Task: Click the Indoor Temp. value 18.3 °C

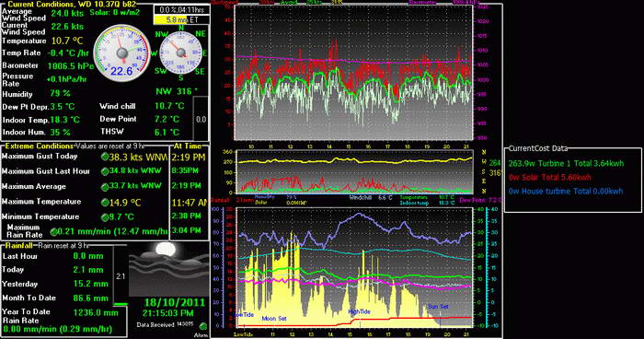Action: point(65,120)
